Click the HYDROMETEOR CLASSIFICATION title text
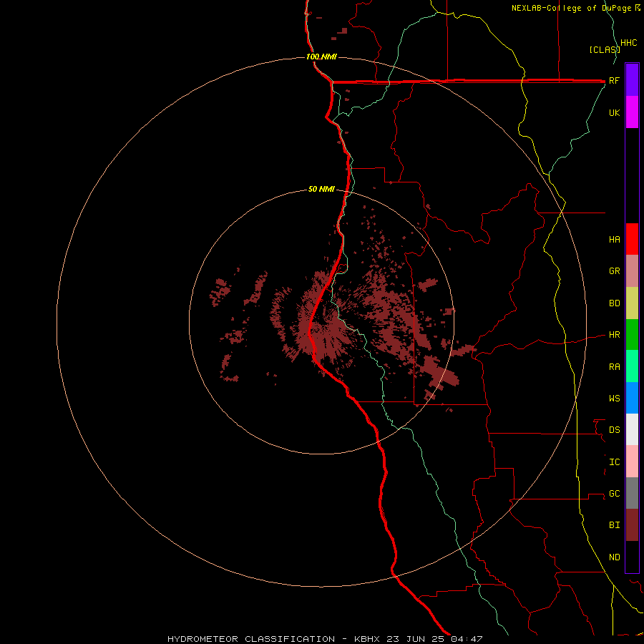Viewport: 644px width, 644px height. pos(251,639)
